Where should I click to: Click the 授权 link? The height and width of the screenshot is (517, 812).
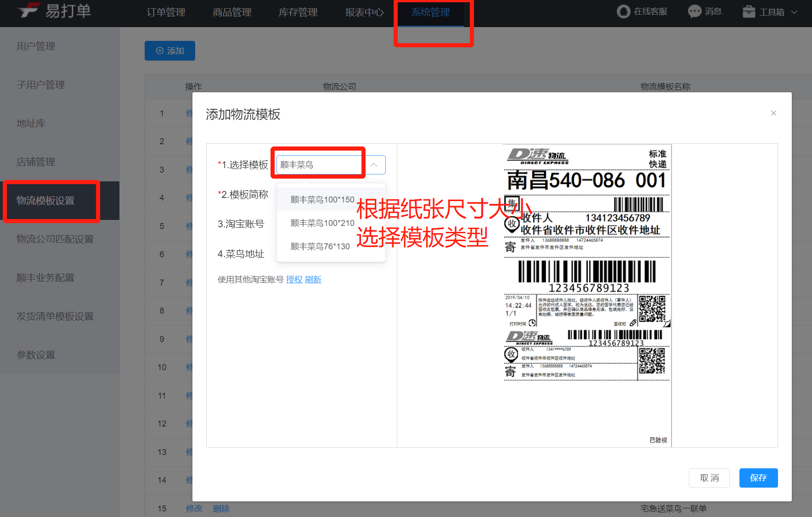click(294, 279)
